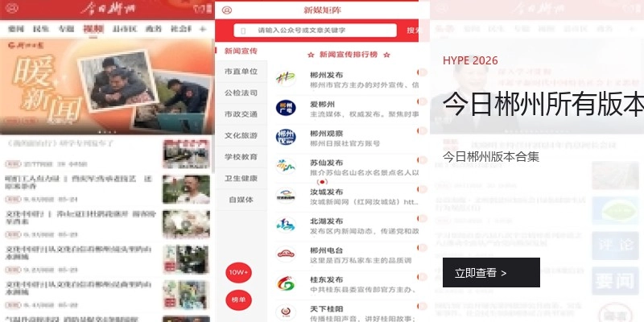
Task: Click the 苏仙发布 account name
Action: click(327, 163)
